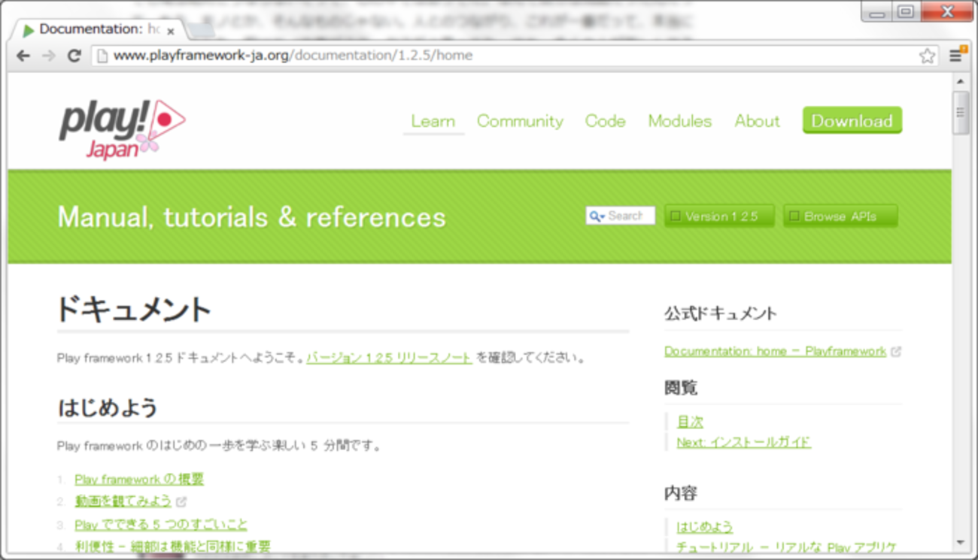Reload the page with refresh icon
Screen dimensions: 978x560
tap(74, 56)
